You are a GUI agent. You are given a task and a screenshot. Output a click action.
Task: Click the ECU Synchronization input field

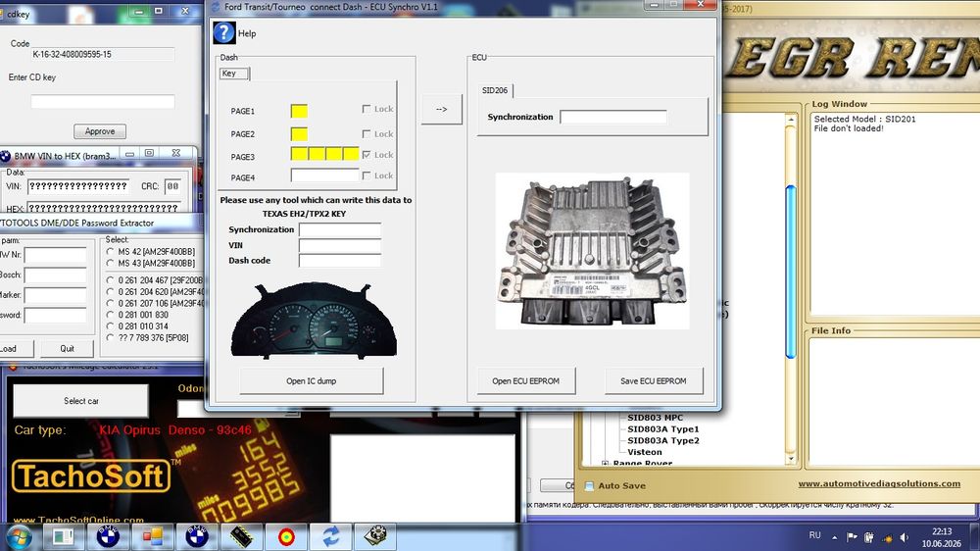[613, 117]
